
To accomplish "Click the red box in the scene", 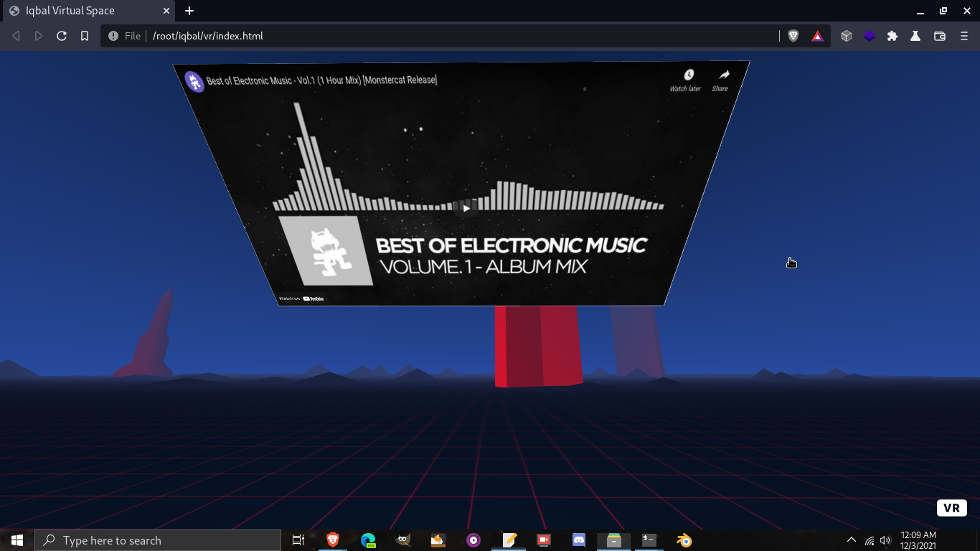I will (538, 346).
